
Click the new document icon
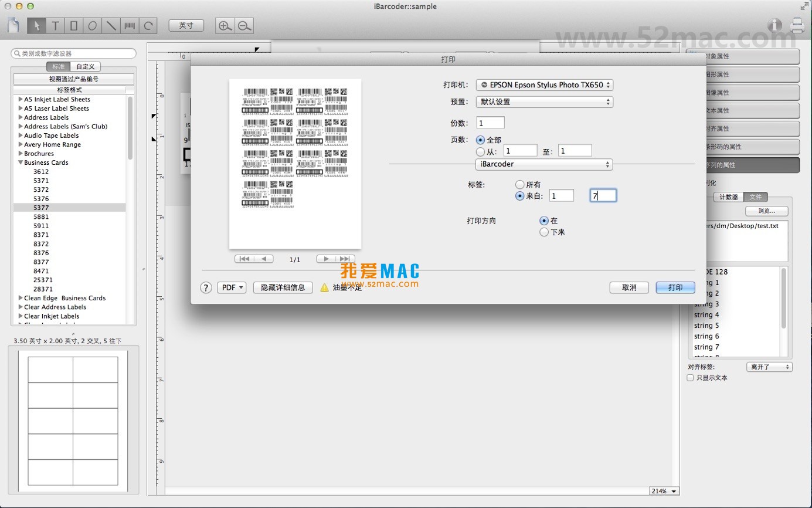13,26
